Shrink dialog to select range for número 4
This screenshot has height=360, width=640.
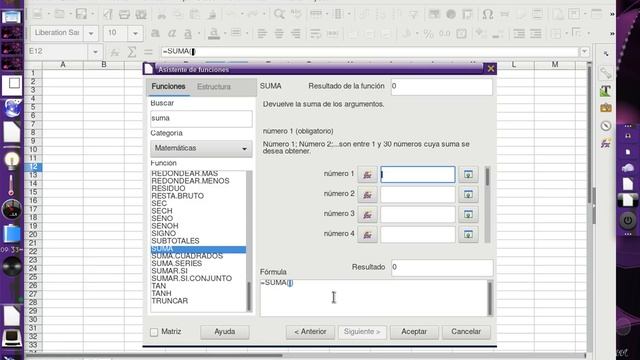point(468,235)
